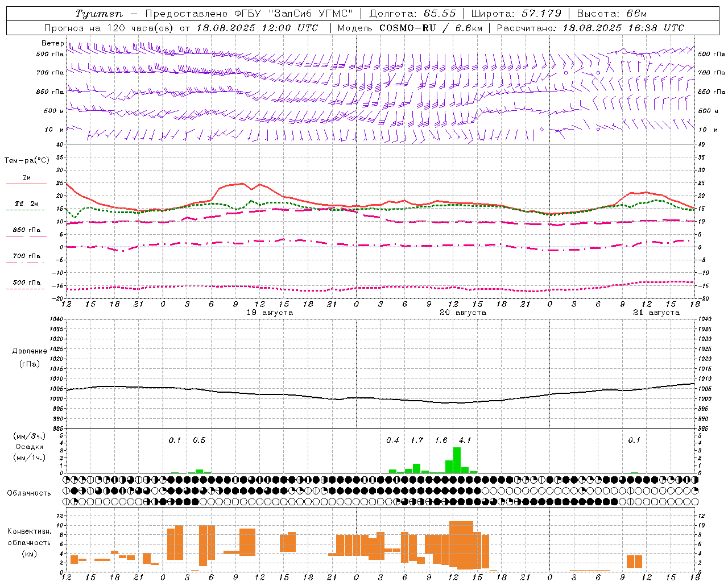Click the '1.7' precipitation total
Screen dimensions: 728x582
[x=417, y=440]
